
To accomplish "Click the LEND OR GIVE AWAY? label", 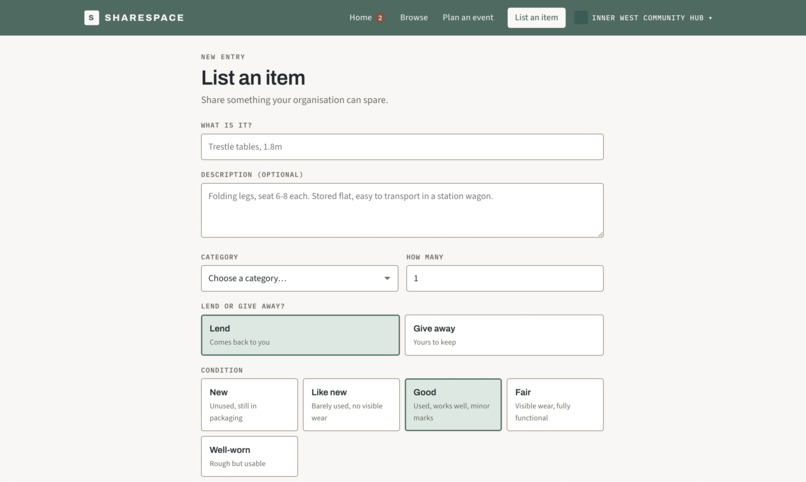I will (243, 306).
